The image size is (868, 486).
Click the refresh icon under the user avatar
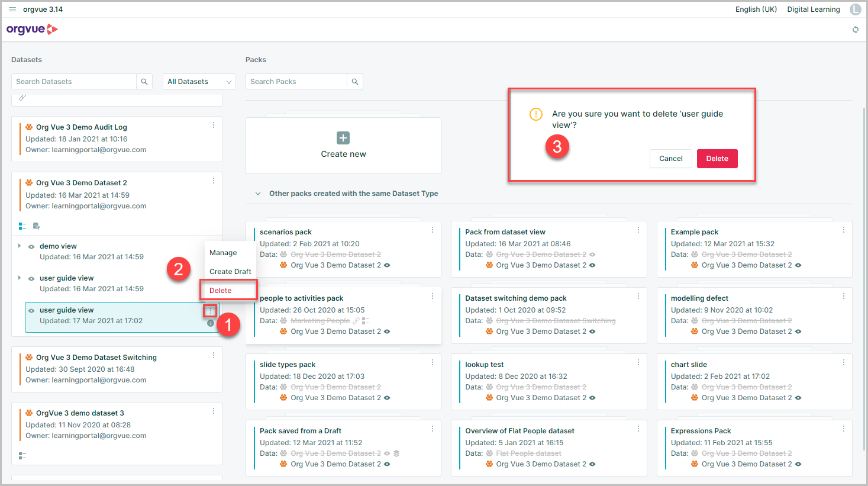856,30
